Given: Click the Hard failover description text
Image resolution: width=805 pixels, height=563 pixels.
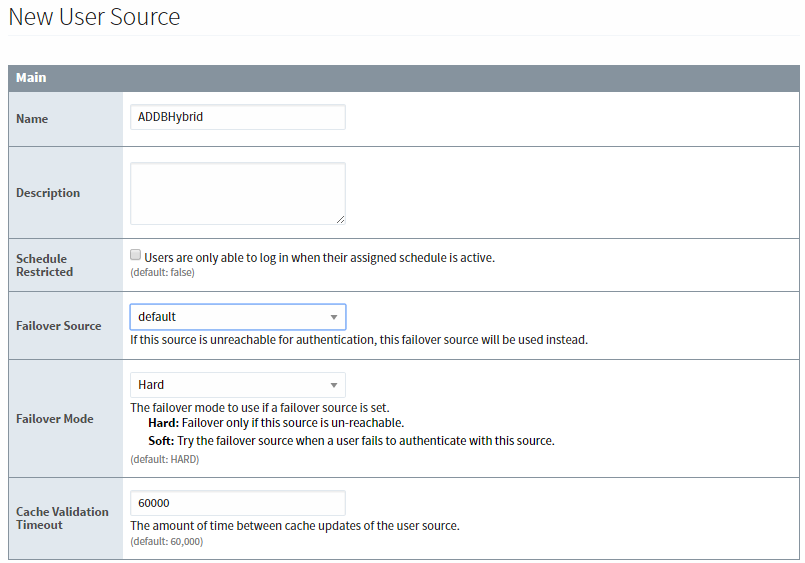Looking at the screenshot, I should [x=276, y=423].
